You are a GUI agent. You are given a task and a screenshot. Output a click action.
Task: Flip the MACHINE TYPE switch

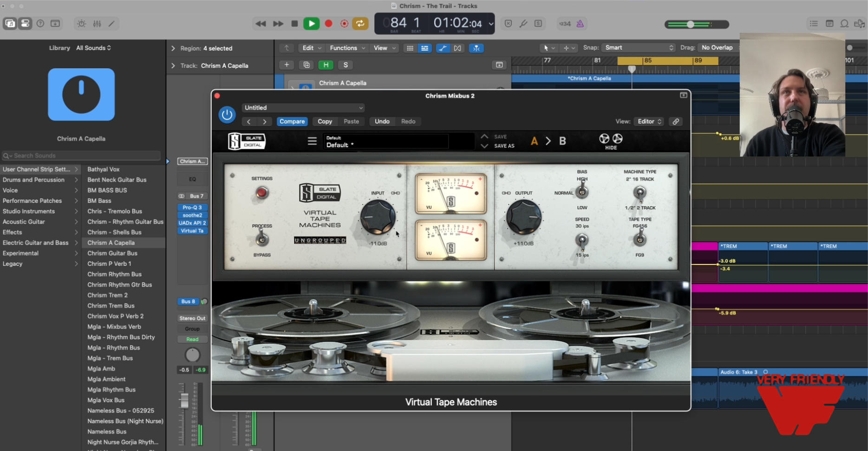coord(640,193)
